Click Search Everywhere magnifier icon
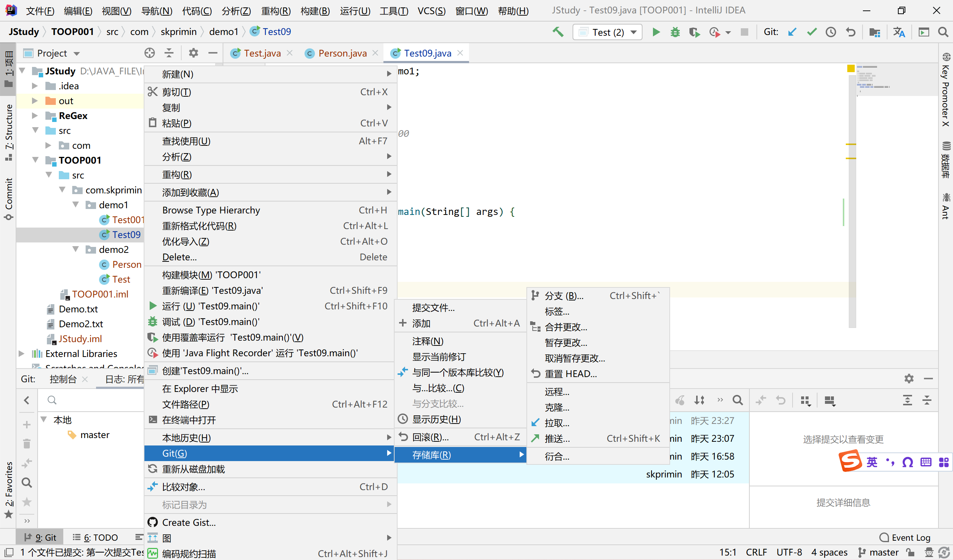 pyautogui.click(x=943, y=32)
